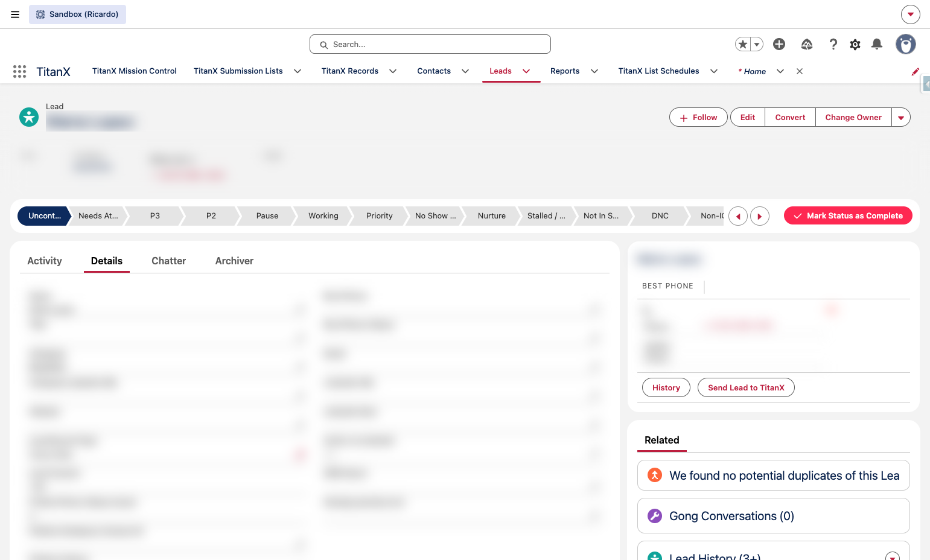Open the Reports tab
The height and width of the screenshot is (560, 930).
tap(565, 71)
